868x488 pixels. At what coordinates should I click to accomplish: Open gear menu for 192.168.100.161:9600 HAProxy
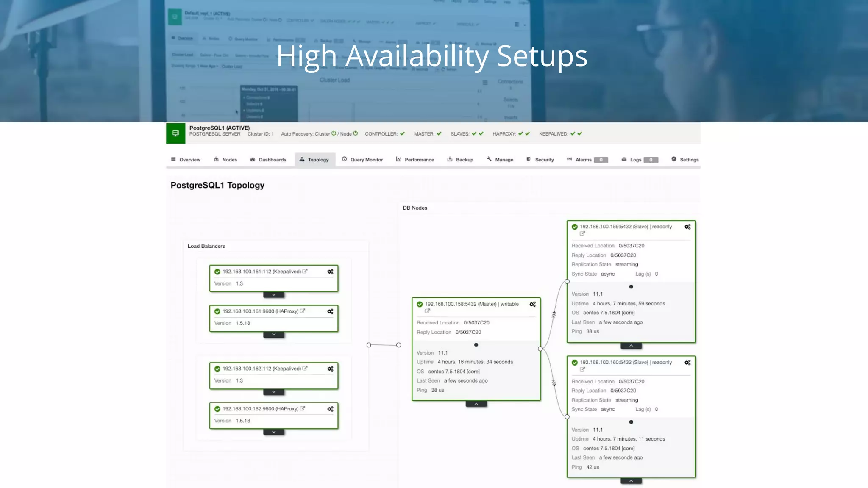[330, 311]
